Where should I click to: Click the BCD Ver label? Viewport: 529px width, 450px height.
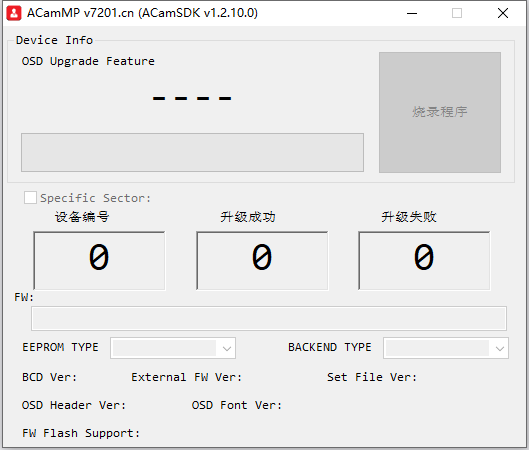[x=50, y=377]
